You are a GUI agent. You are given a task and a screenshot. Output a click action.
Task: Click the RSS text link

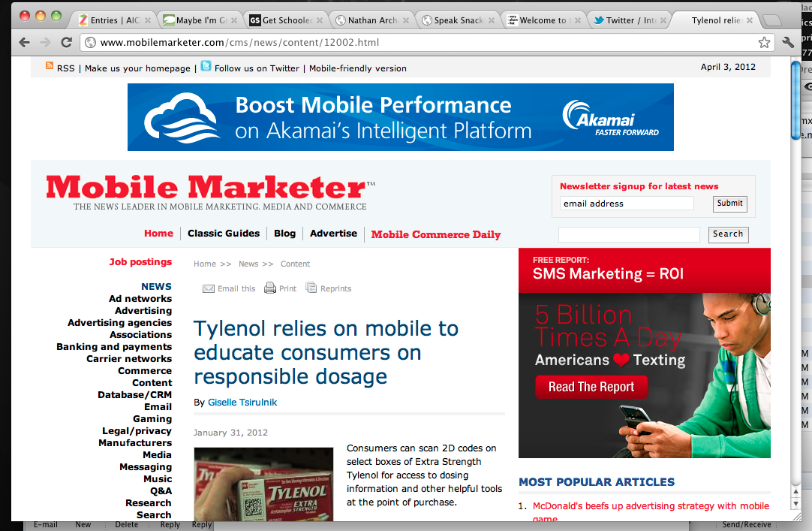(66, 68)
